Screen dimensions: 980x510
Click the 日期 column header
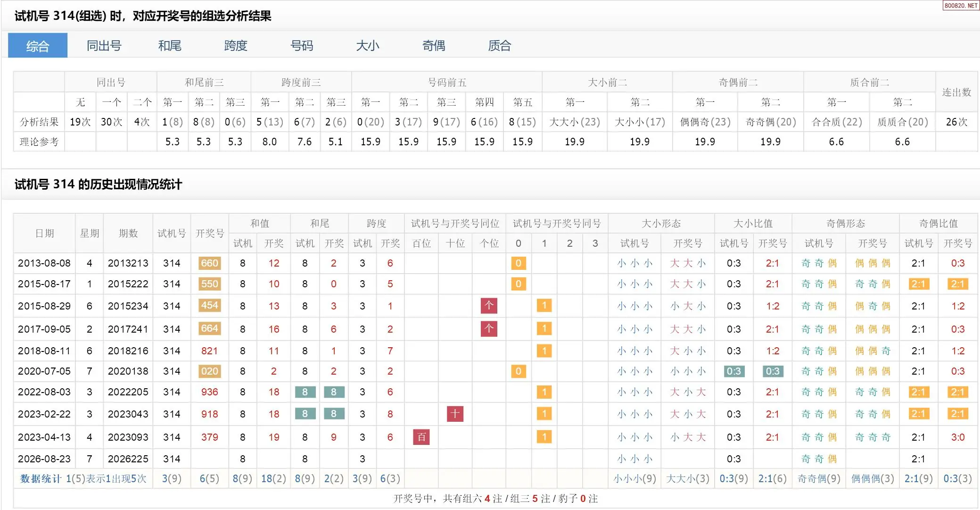point(45,234)
